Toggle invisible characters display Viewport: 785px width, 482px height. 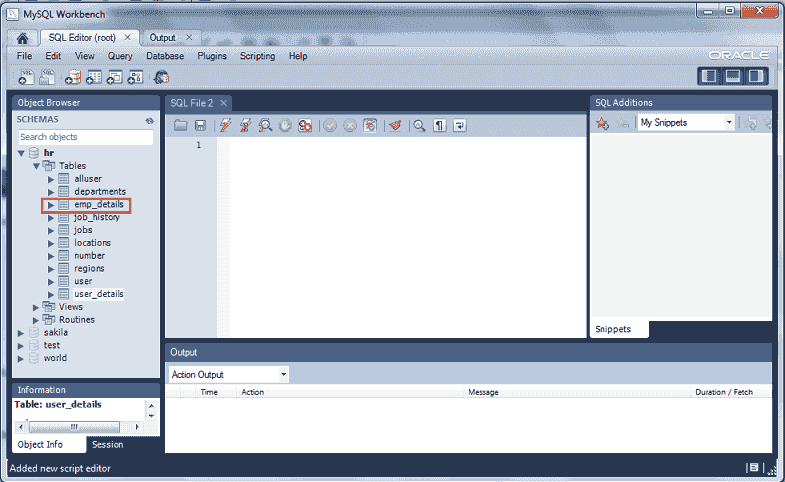(x=440, y=125)
